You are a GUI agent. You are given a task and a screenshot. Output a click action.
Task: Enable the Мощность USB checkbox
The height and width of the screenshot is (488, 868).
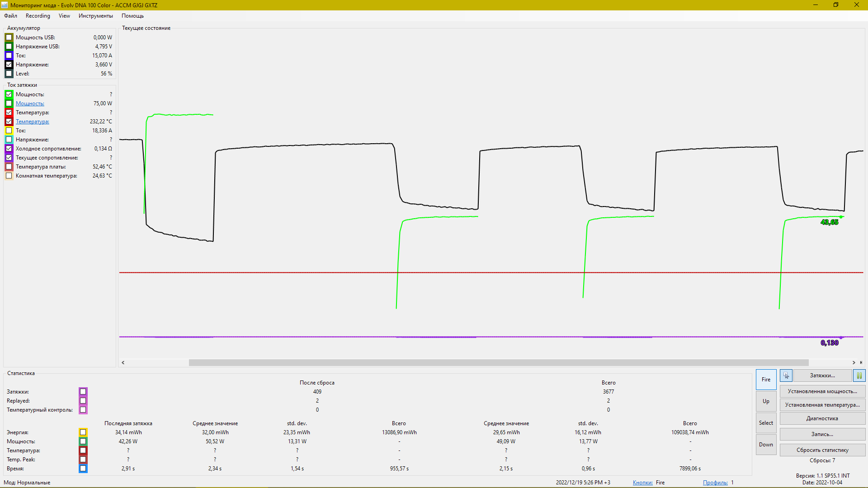coord(9,38)
